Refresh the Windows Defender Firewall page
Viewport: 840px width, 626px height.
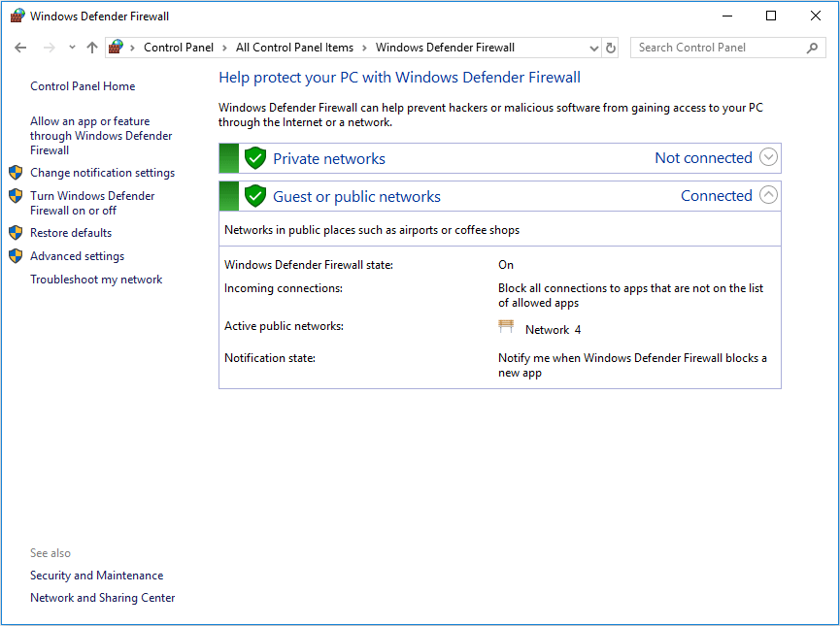tap(610, 49)
